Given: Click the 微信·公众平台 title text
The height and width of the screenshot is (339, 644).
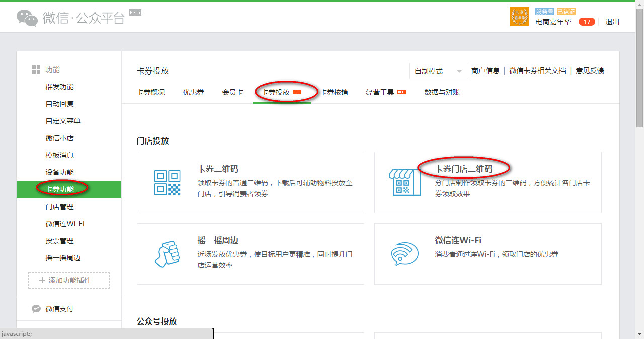Looking at the screenshot, I should click(x=83, y=19).
